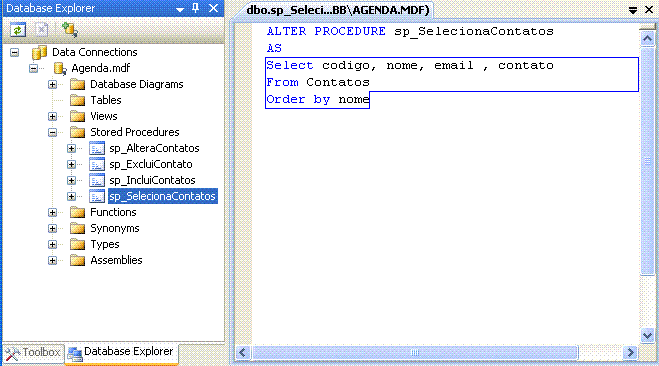Select the dbo.sp_Seleci...AGENDA.MDF document tab
Image resolution: width=659 pixels, height=366 pixels.
click(x=337, y=10)
